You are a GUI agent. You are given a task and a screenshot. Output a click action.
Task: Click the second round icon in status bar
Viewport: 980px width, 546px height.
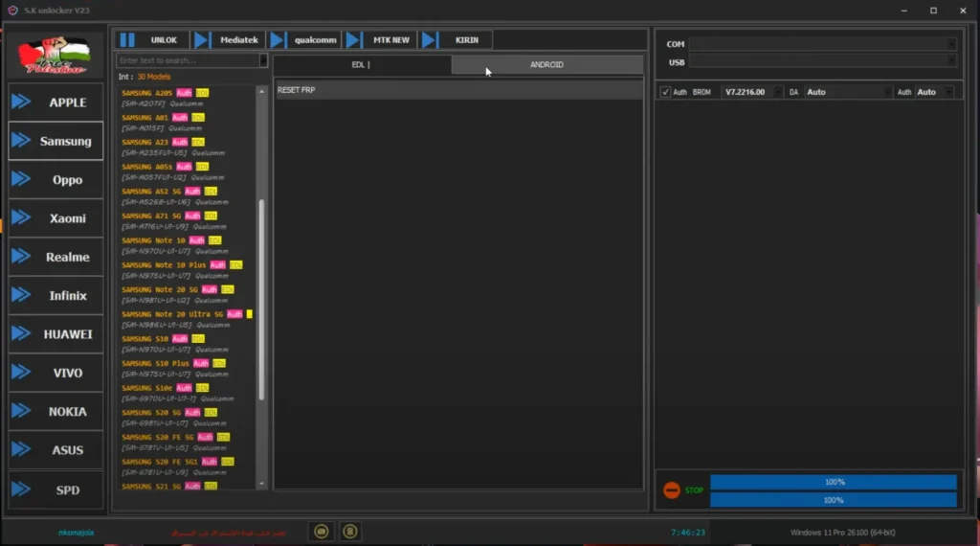click(x=350, y=531)
